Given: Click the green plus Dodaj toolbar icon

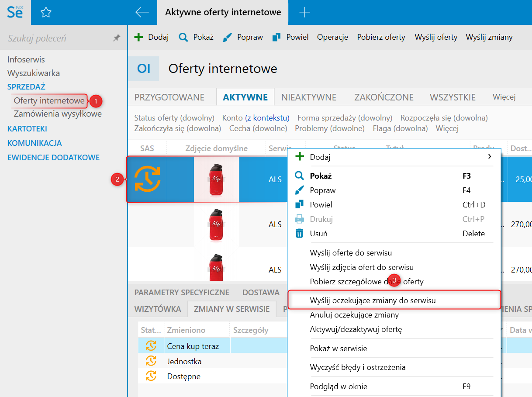Looking at the screenshot, I should 138,37.
